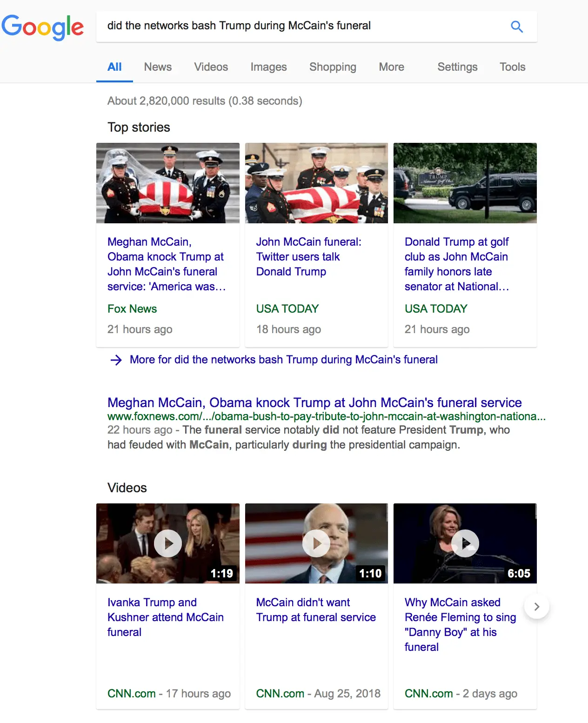
Task: Play the McCain didn't want Trump video
Action: (x=316, y=543)
